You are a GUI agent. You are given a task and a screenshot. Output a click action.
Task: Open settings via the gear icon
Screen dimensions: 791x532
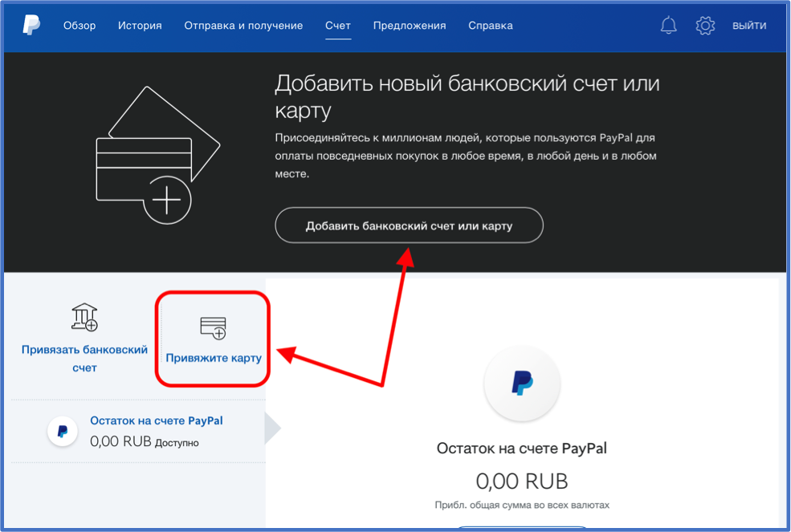705,26
